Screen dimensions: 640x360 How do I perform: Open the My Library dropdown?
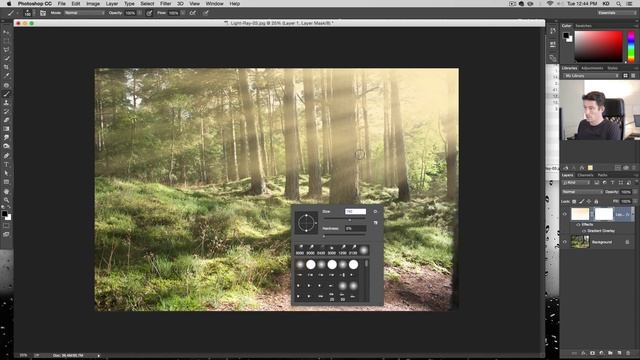pos(591,76)
